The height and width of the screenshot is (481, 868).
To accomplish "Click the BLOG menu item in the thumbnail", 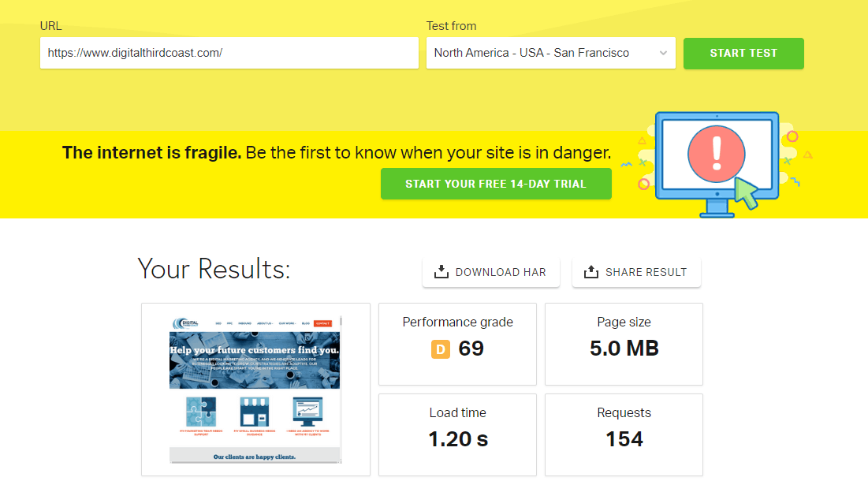I will coord(306,323).
